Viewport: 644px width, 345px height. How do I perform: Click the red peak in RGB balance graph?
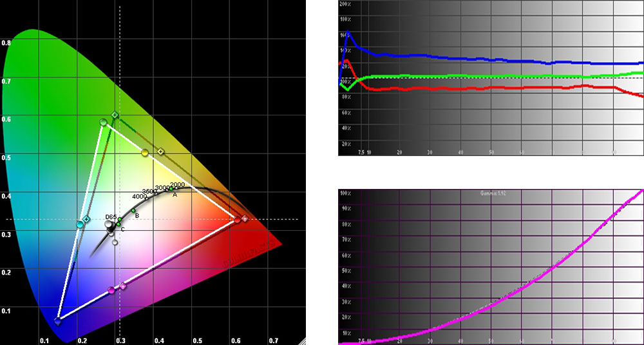pyautogui.click(x=346, y=61)
